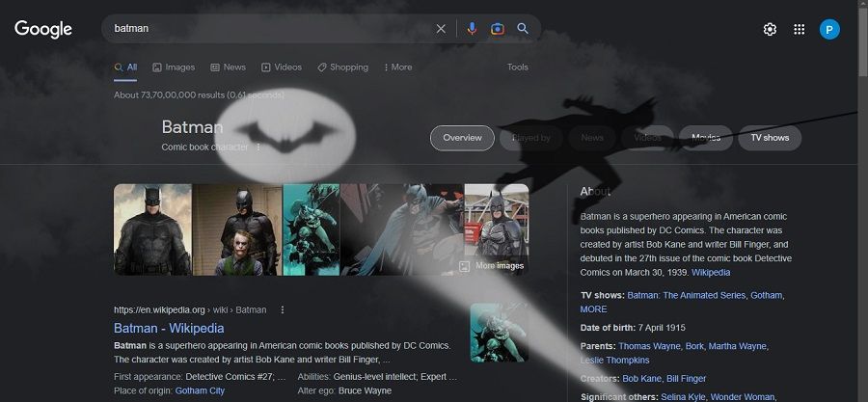The image size is (868, 402).
Task: Open the Bork parent link
Action: click(x=694, y=346)
